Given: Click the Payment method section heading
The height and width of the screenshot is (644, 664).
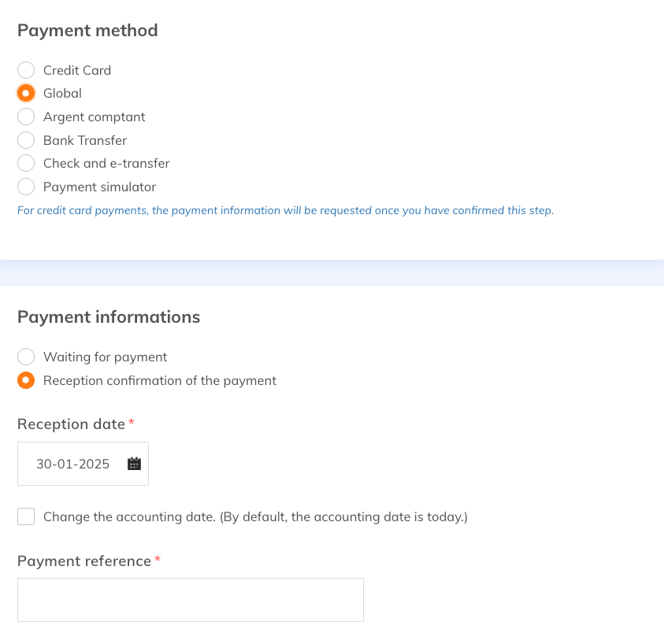Looking at the screenshot, I should tap(87, 31).
